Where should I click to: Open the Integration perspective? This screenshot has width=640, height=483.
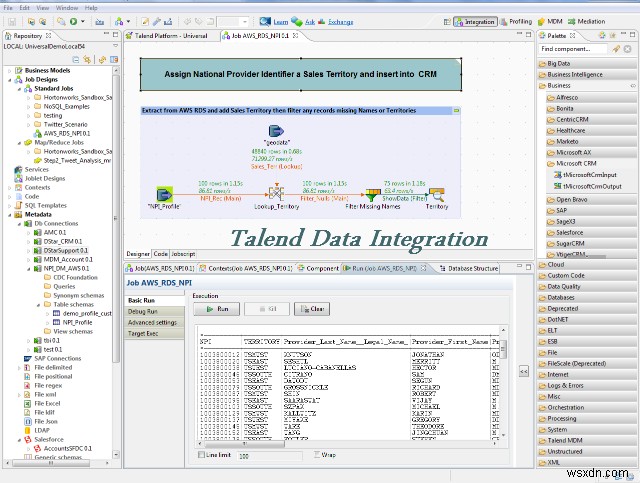click(x=475, y=20)
